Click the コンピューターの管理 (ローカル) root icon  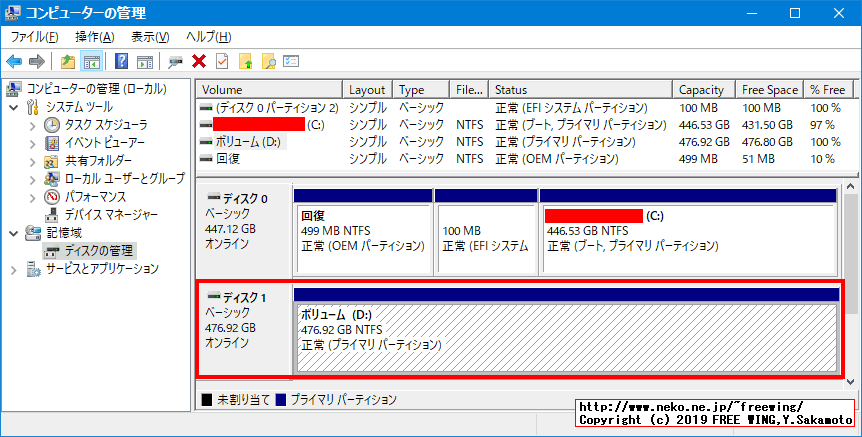(14, 88)
